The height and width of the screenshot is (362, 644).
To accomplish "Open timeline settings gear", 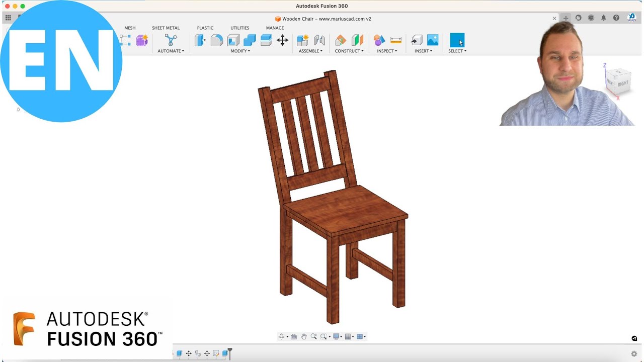I will (x=634, y=354).
